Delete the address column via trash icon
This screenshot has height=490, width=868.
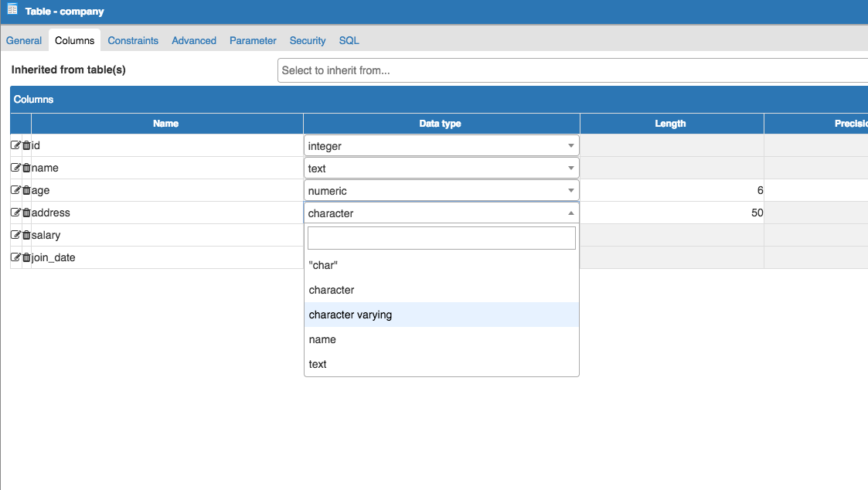(x=26, y=213)
